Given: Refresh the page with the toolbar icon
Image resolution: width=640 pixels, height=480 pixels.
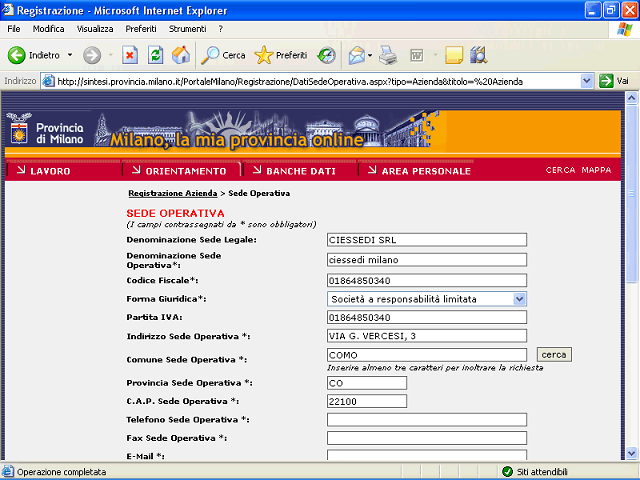Looking at the screenshot, I should 155,55.
